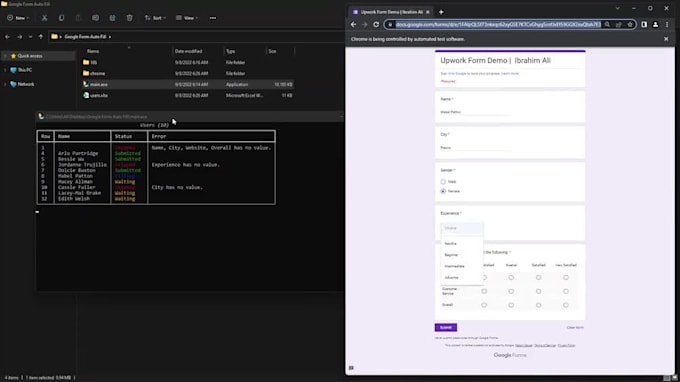Click the Clear form link
680x382 pixels.
point(575,327)
